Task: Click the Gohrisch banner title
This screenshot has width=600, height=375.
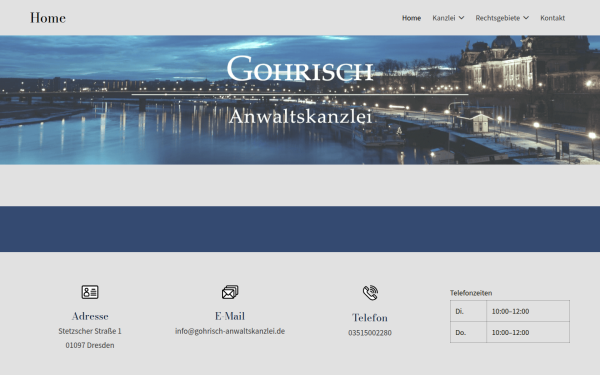Action: tap(300, 69)
